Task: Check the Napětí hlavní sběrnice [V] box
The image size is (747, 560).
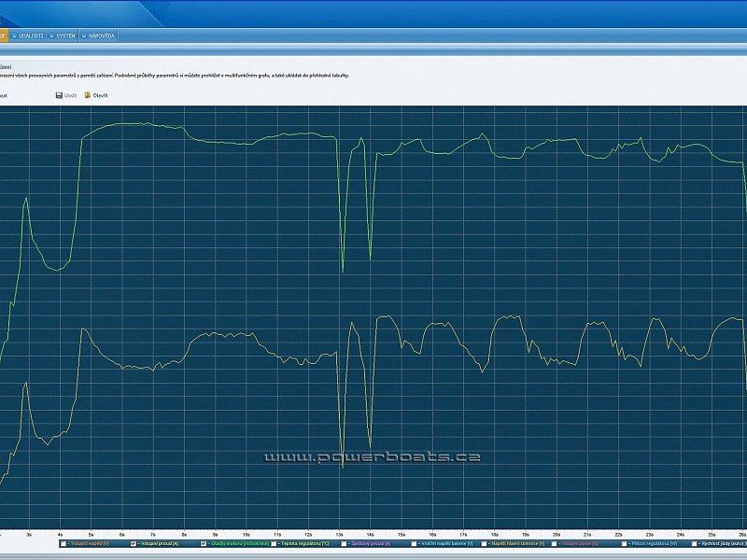Action: [484, 543]
